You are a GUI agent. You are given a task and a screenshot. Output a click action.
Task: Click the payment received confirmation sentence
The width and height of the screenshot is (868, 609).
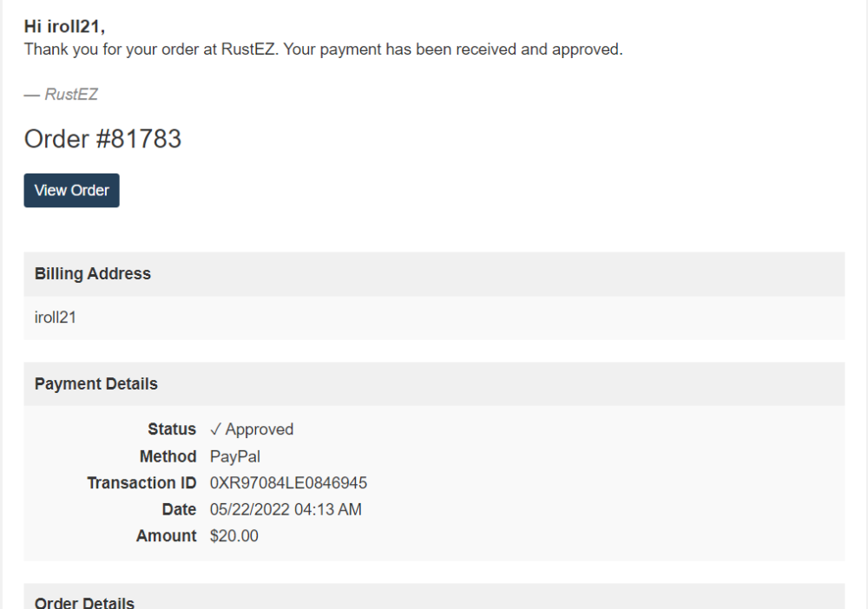pyautogui.click(x=323, y=49)
